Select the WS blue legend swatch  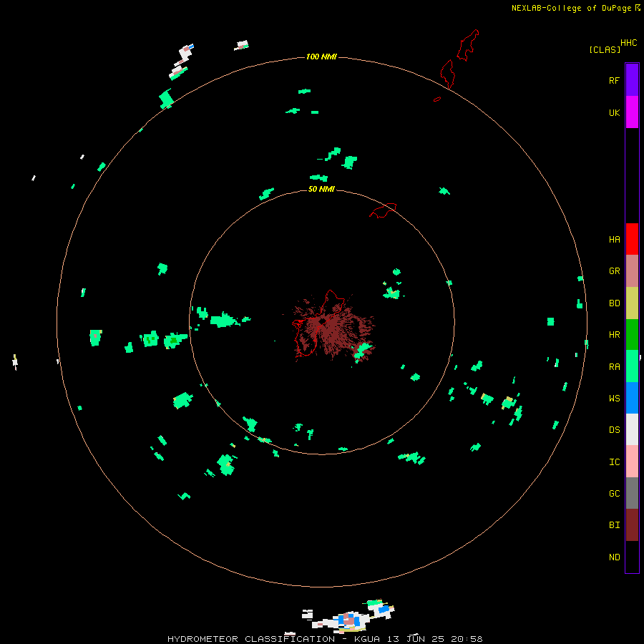tap(632, 398)
